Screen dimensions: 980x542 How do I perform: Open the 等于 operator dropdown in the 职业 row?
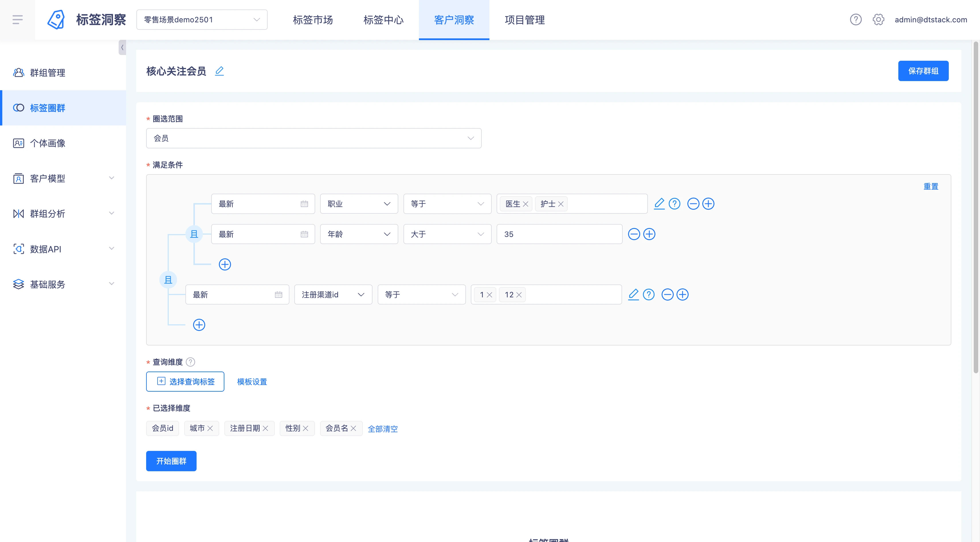pos(447,203)
